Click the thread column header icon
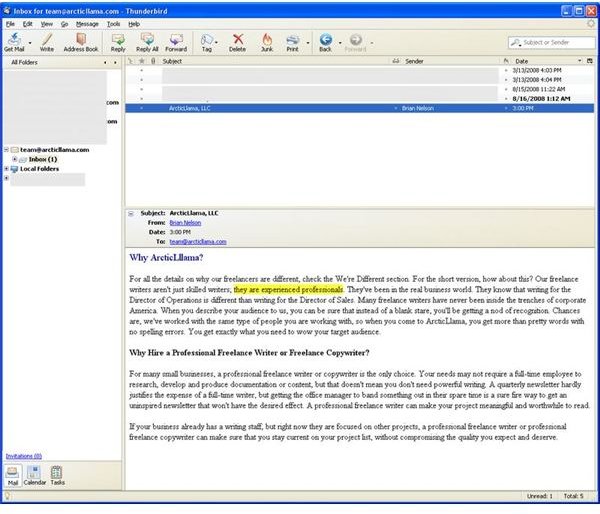The height and width of the screenshot is (514, 600). (x=130, y=61)
